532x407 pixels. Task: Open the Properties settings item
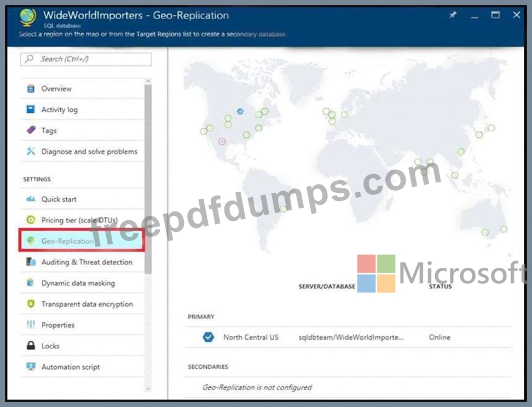coord(83,325)
